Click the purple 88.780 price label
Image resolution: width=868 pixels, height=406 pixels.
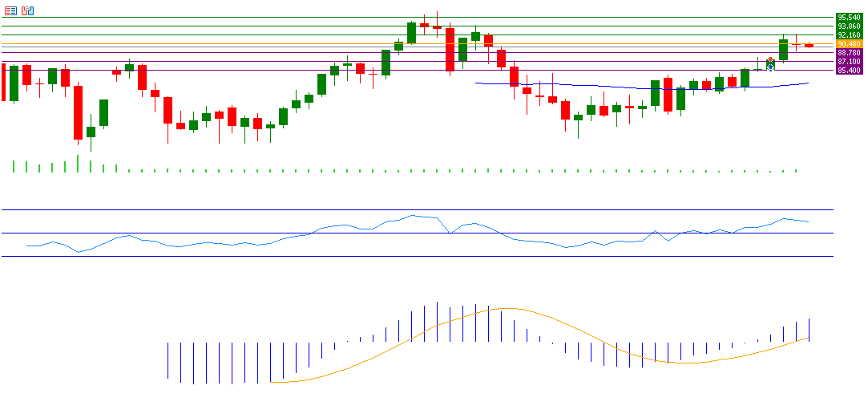tap(848, 52)
